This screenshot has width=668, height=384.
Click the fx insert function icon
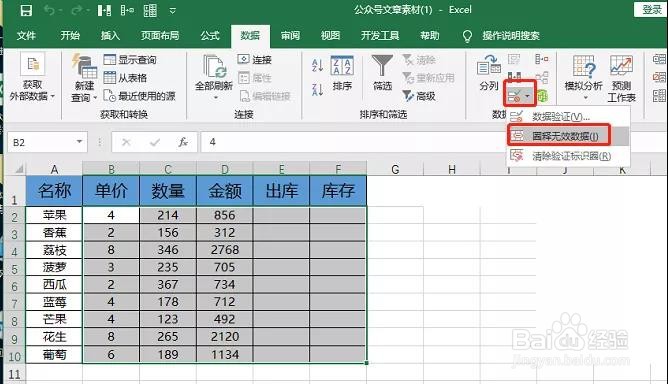(183, 142)
